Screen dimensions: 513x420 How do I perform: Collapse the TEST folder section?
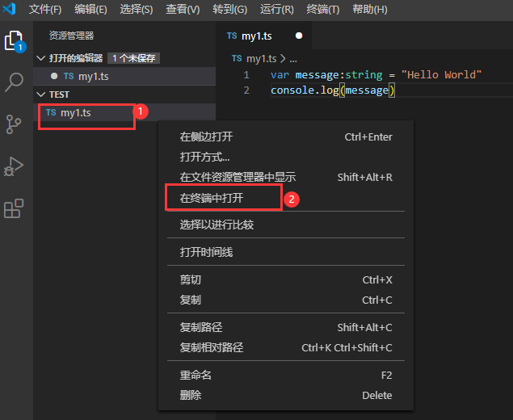click(41, 94)
